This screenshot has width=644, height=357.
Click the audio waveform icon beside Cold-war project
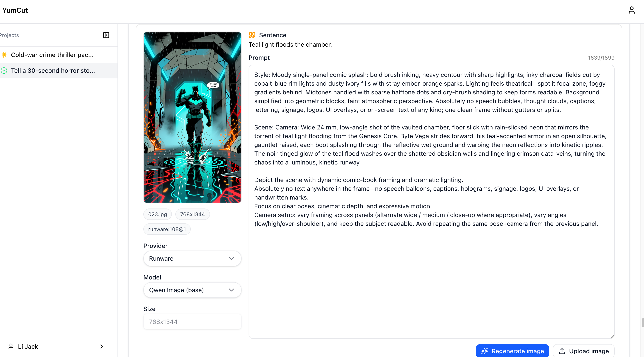pos(4,55)
